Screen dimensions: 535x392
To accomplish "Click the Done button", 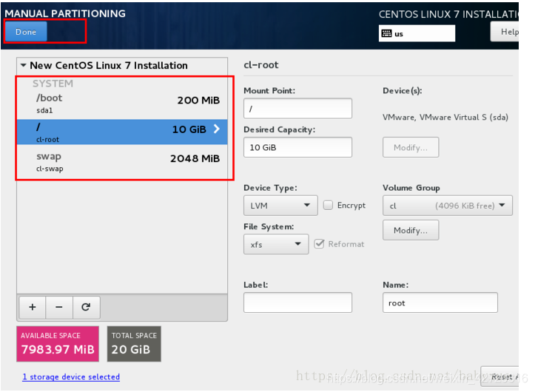I will coord(26,32).
